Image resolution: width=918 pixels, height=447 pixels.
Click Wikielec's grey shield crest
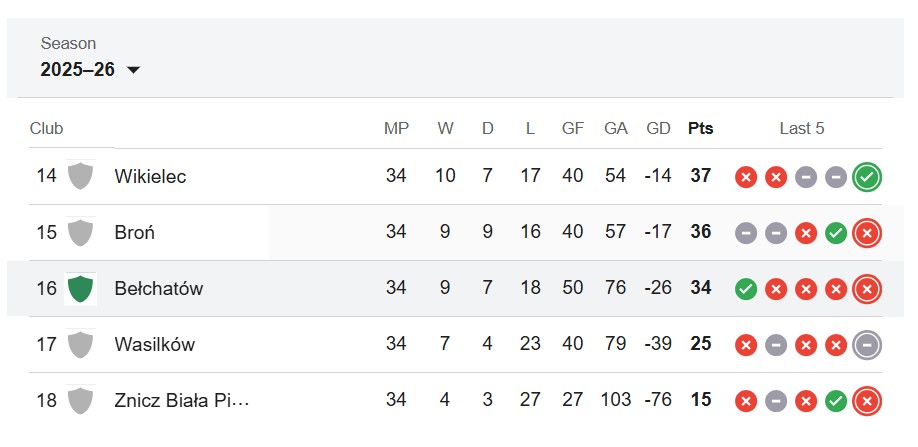click(x=80, y=176)
